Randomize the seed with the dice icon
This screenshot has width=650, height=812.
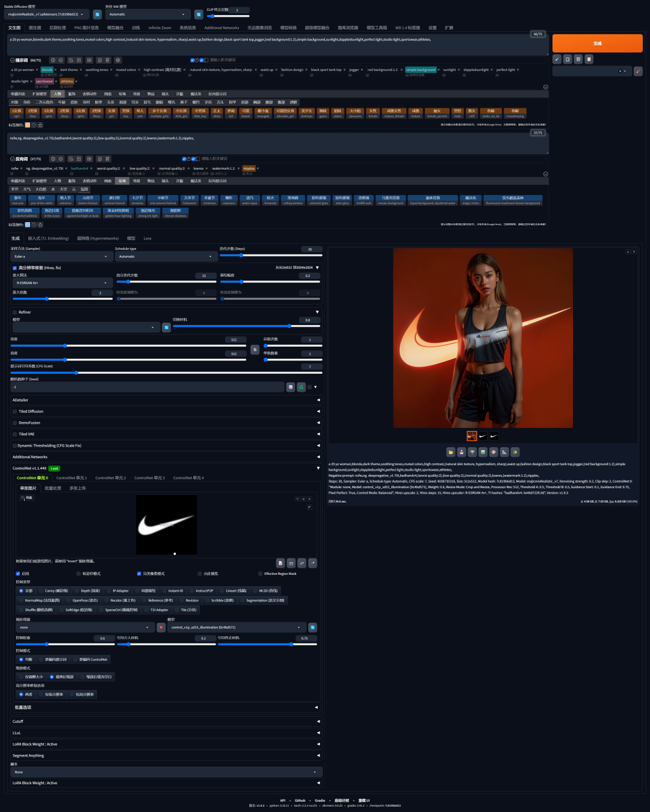pyautogui.click(x=291, y=387)
